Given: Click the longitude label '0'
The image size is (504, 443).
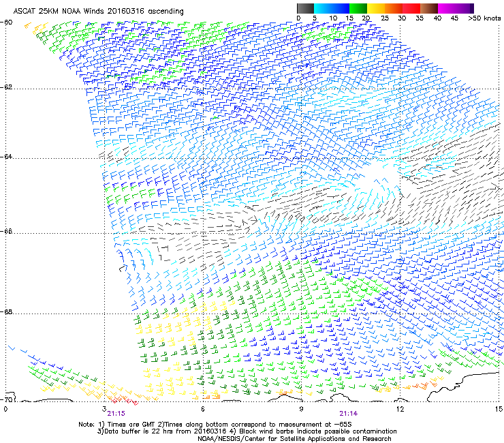Looking at the screenshot, I should [x=5, y=409].
